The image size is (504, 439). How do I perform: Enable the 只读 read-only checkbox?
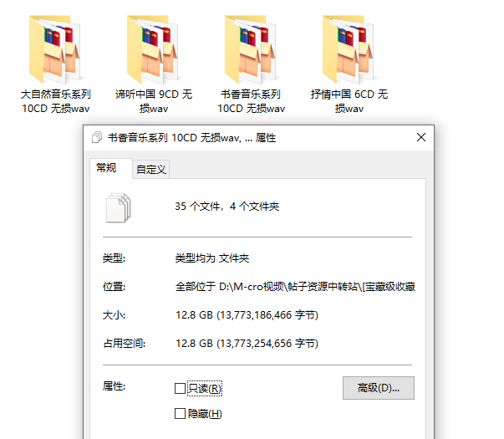tap(180, 388)
